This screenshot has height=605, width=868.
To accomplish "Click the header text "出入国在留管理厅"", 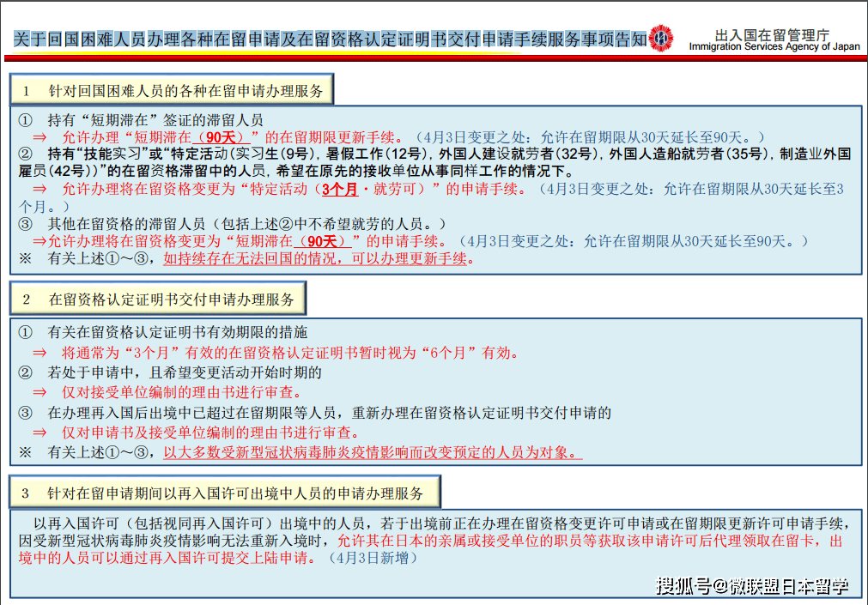I will (772, 35).
